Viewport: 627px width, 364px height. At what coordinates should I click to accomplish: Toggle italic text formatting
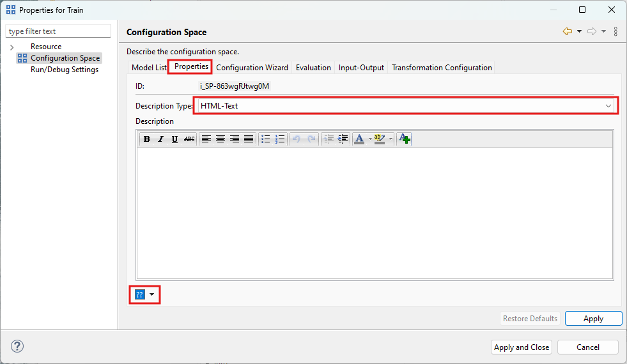coord(160,139)
